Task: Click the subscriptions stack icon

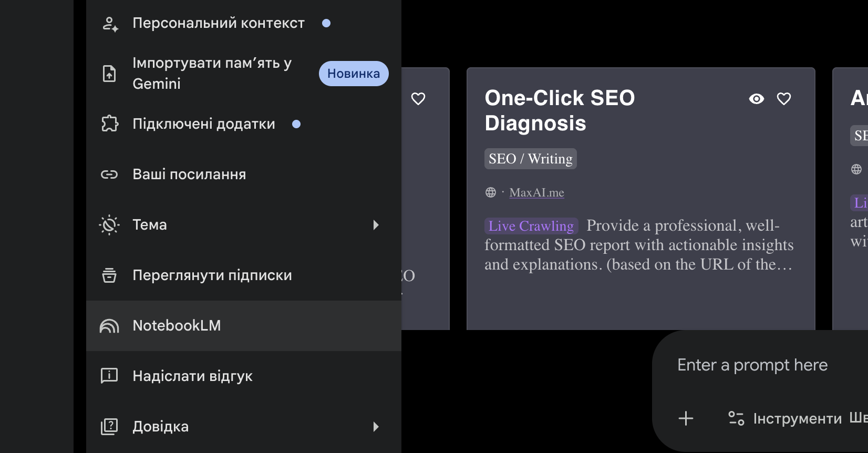Action: pyautogui.click(x=109, y=275)
